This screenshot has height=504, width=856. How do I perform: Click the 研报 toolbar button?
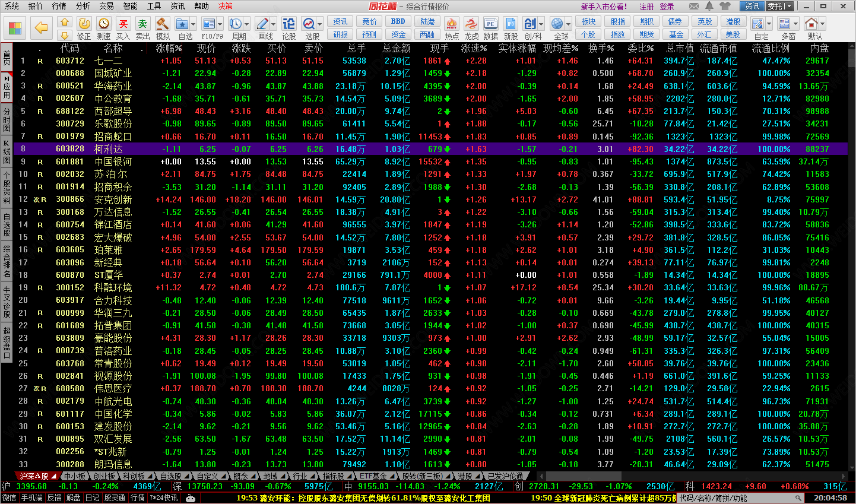(x=341, y=34)
